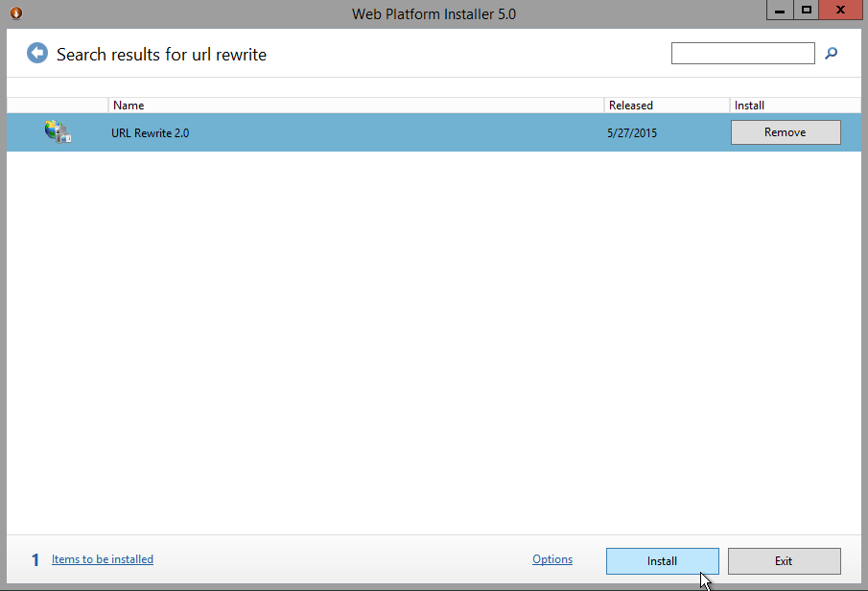This screenshot has height=591, width=868.
Task: Select the URL Rewrite 2.0 entry name
Action: [x=151, y=133]
